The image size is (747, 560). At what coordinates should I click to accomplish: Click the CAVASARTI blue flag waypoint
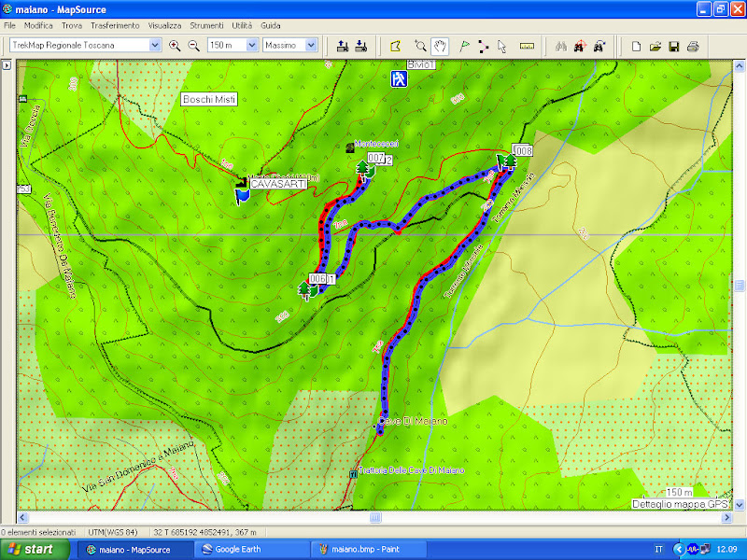click(x=243, y=196)
